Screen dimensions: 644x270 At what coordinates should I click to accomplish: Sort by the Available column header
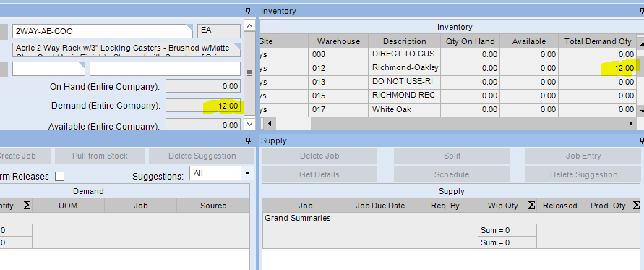pyautogui.click(x=529, y=41)
